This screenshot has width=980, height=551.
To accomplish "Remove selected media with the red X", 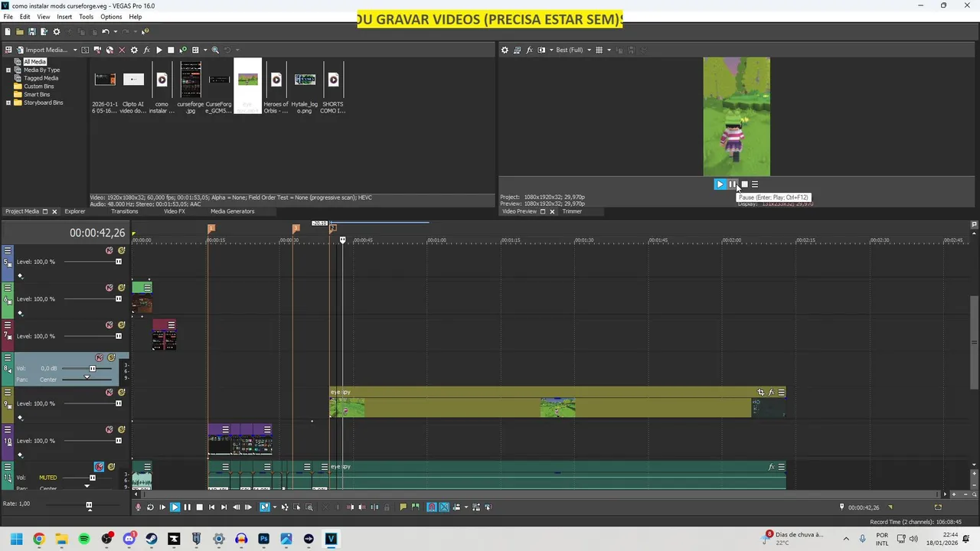I will 122,50.
